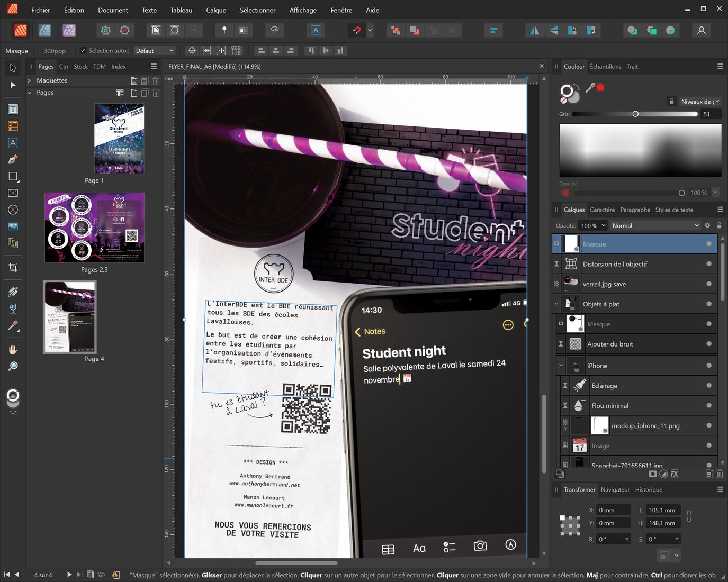This screenshot has height=582, width=728.
Task: Open the Sélection auto Défaut dropdown
Action: [154, 51]
